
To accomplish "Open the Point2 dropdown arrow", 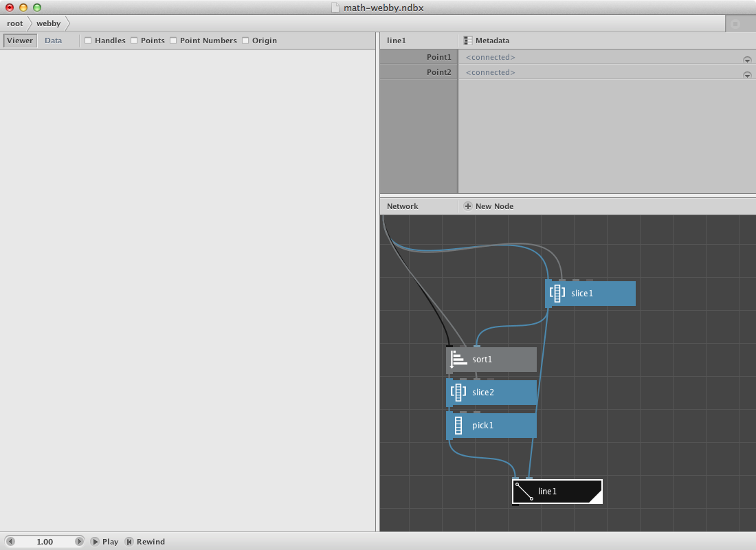I will click(747, 74).
